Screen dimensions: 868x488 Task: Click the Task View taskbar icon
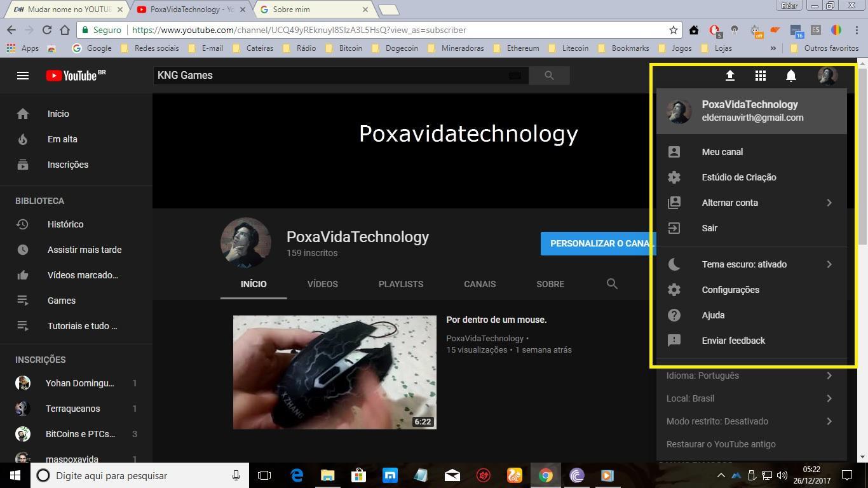pyautogui.click(x=264, y=475)
